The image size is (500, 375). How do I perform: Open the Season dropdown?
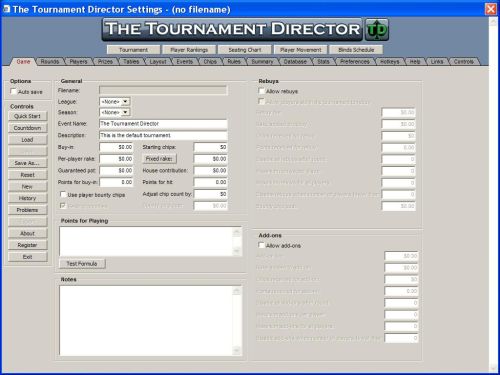(125, 112)
